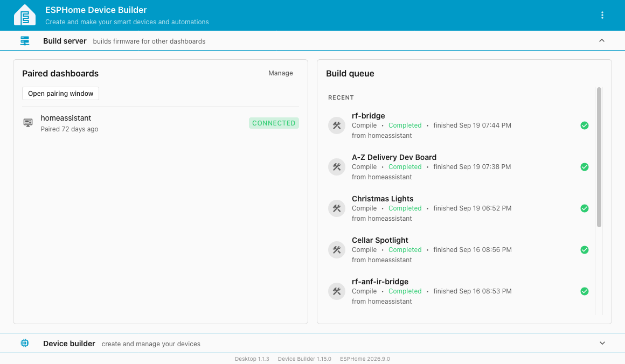Image resolution: width=625 pixels, height=364 pixels.
Task: Click the Christmas Lights compile tools icon
Action: click(x=337, y=208)
